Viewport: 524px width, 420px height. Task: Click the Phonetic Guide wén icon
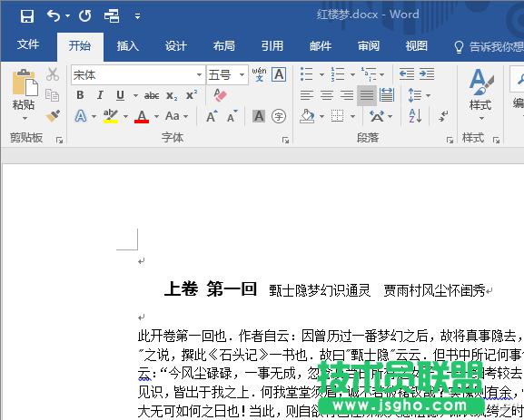tap(259, 74)
